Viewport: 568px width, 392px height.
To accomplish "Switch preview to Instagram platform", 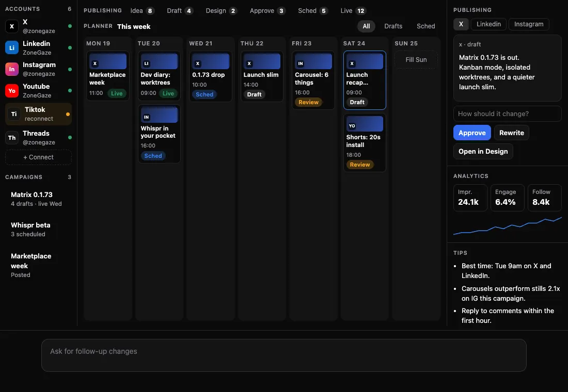I will click(x=529, y=24).
